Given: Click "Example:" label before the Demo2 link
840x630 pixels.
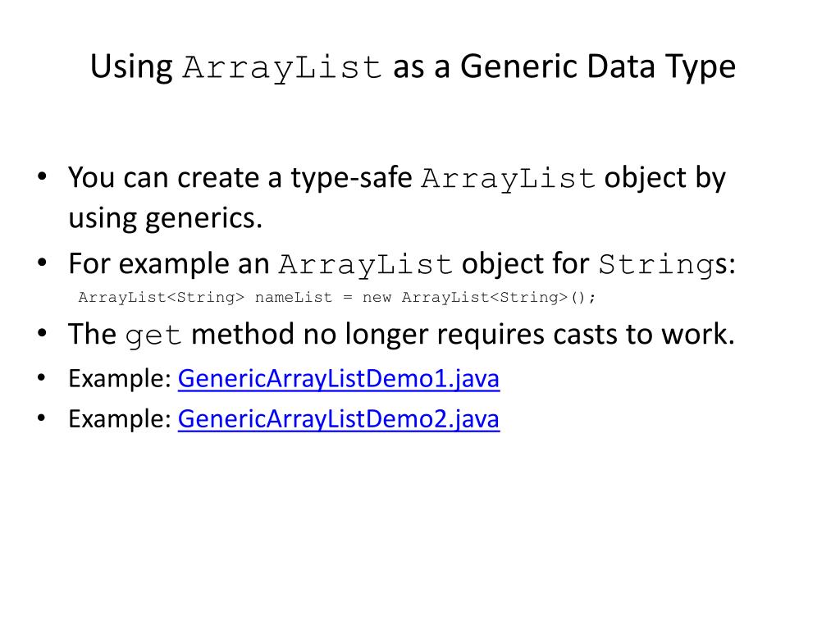Looking at the screenshot, I should 121,419.
